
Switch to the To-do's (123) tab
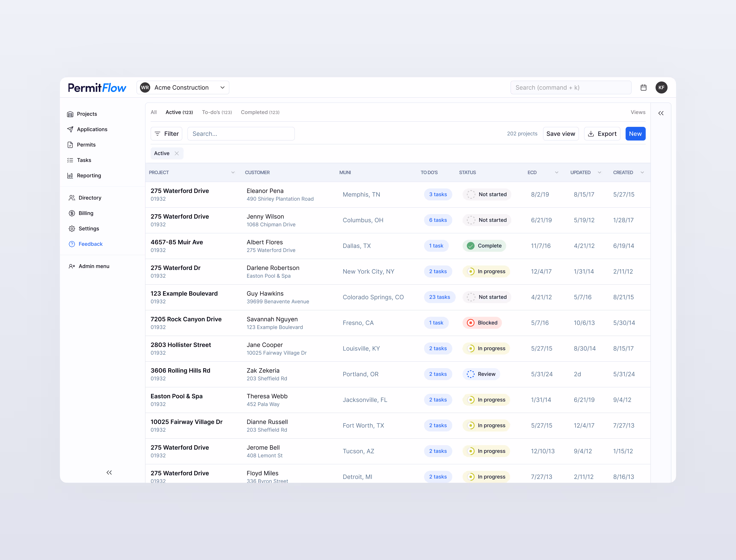coord(217,112)
